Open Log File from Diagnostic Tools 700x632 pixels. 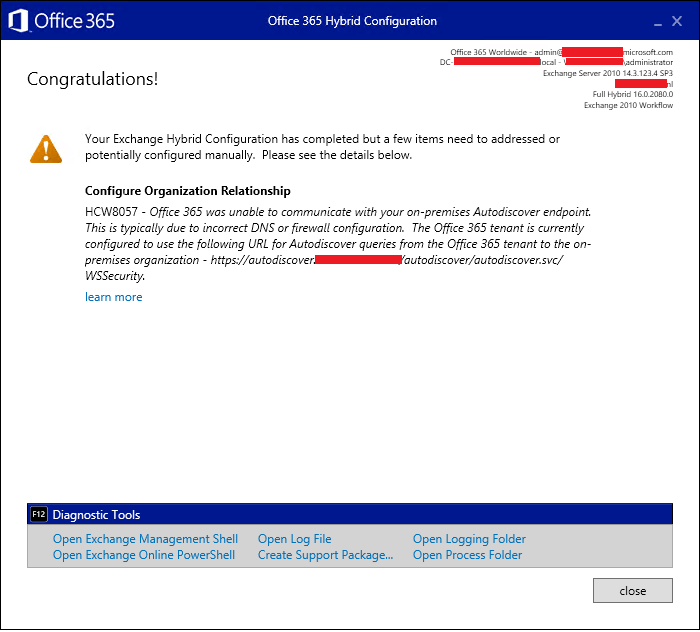pos(294,539)
